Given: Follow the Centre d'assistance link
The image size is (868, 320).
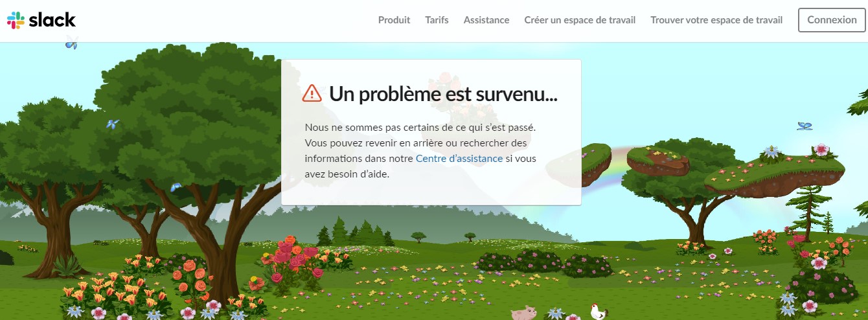Looking at the screenshot, I should (x=459, y=158).
